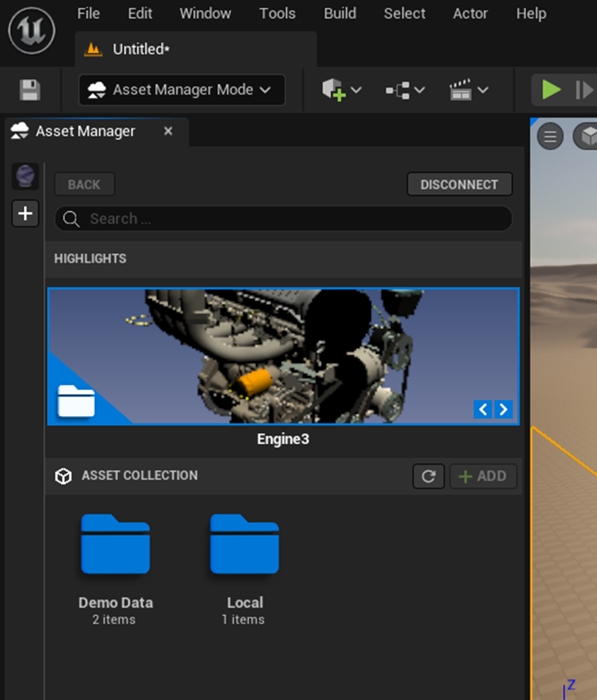
Task: Open the Demo Data folder
Action: (116, 546)
